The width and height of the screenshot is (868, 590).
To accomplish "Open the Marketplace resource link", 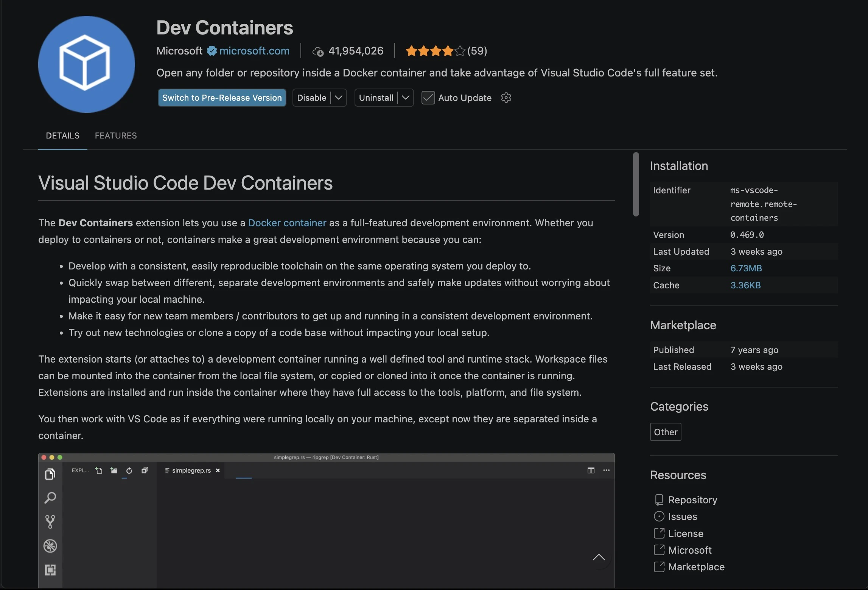I will pos(696,567).
